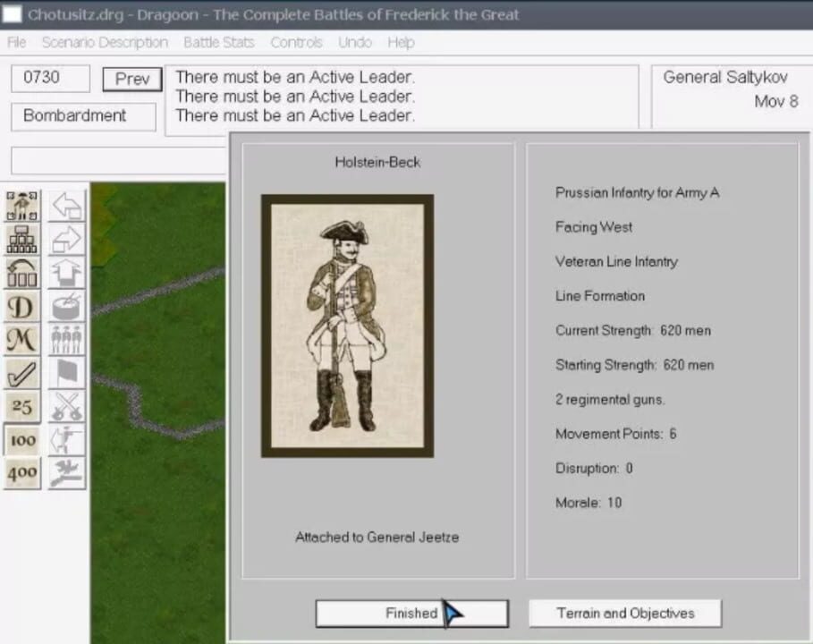Click the Holstein-Beck soldier portrait
Viewport: 813px width, 644px height.
[x=348, y=326]
